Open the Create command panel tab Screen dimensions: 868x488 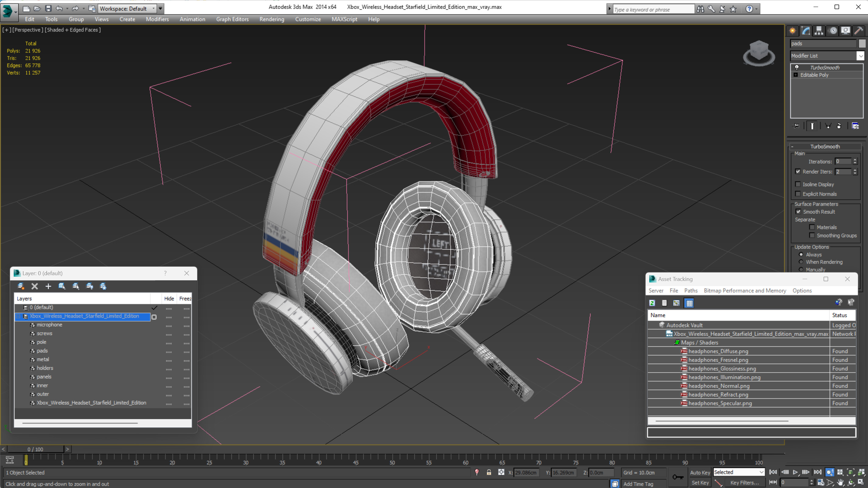point(793,31)
